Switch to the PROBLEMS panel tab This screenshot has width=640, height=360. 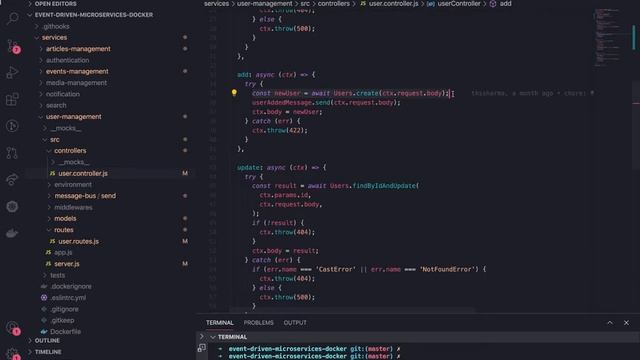tap(259, 322)
